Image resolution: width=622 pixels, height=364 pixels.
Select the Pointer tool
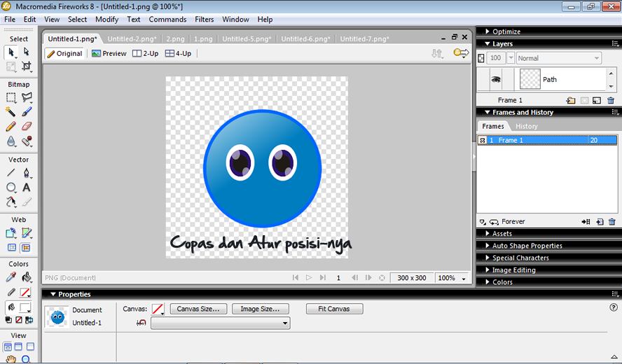coord(11,52)
